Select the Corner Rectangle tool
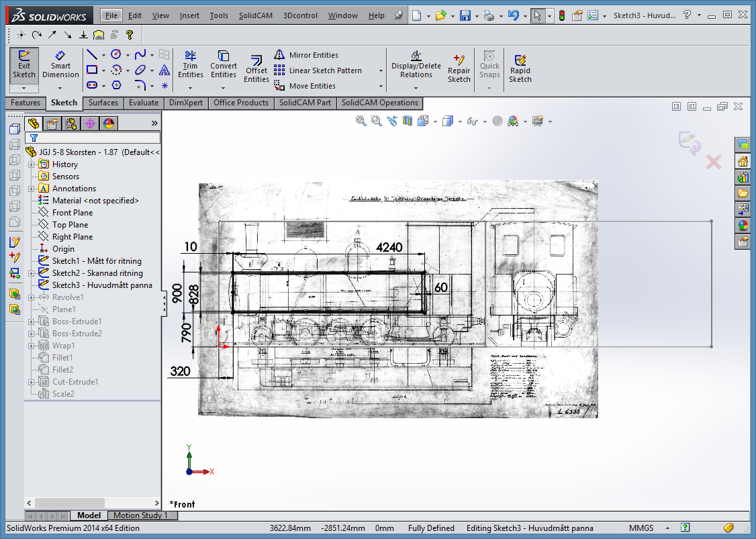 [91, 70]
